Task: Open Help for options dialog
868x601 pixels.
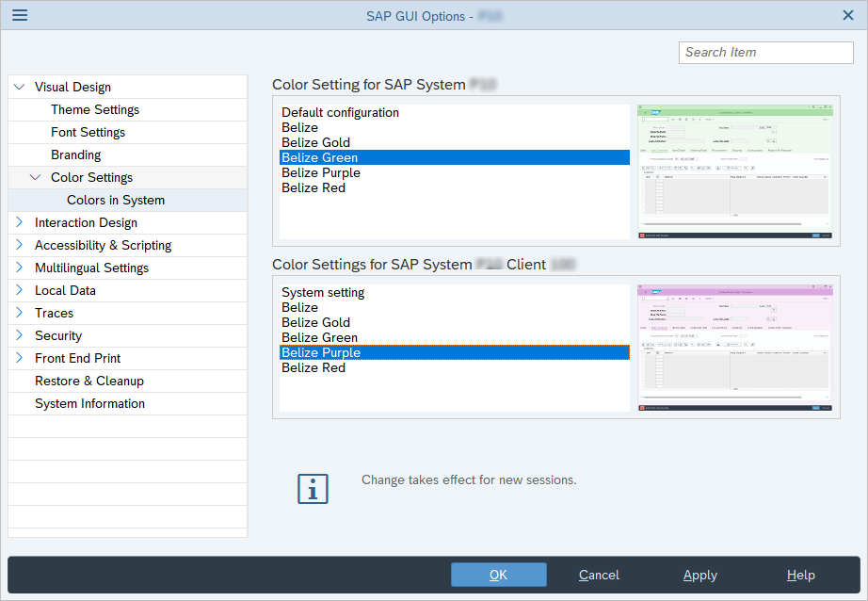Action: point(800,575)
